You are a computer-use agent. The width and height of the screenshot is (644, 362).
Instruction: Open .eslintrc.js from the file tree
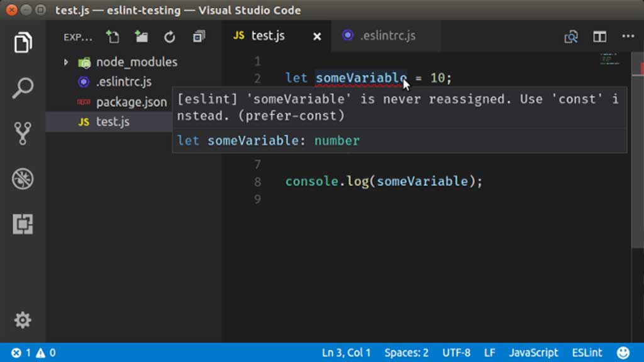coord(124,82)
